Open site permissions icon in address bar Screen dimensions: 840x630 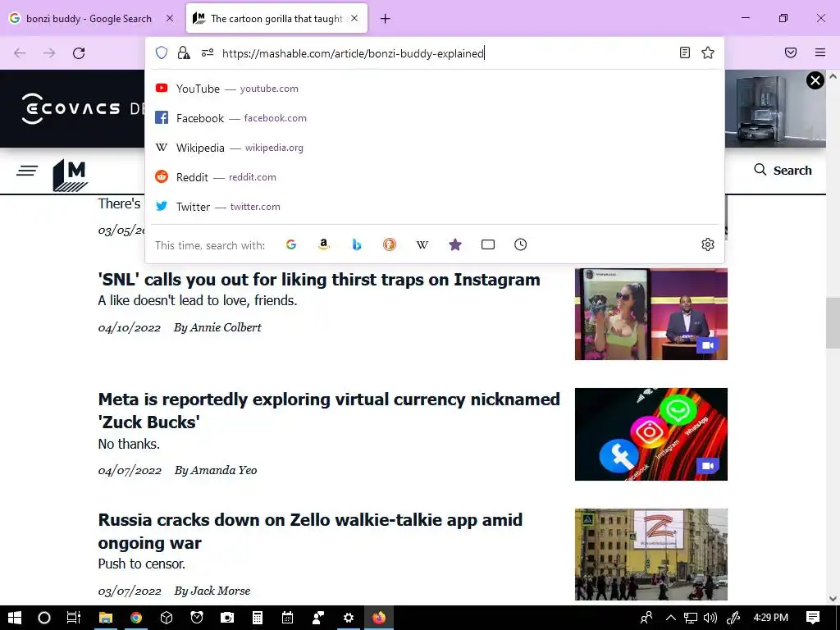tap(208, 52)
